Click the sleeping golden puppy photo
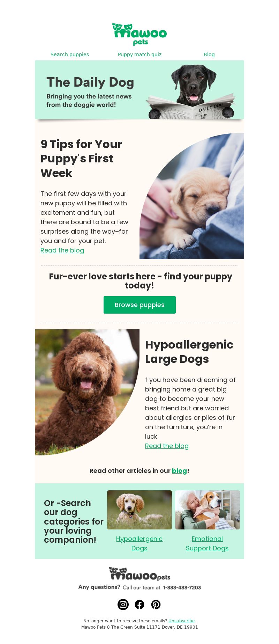 [192, 196]
